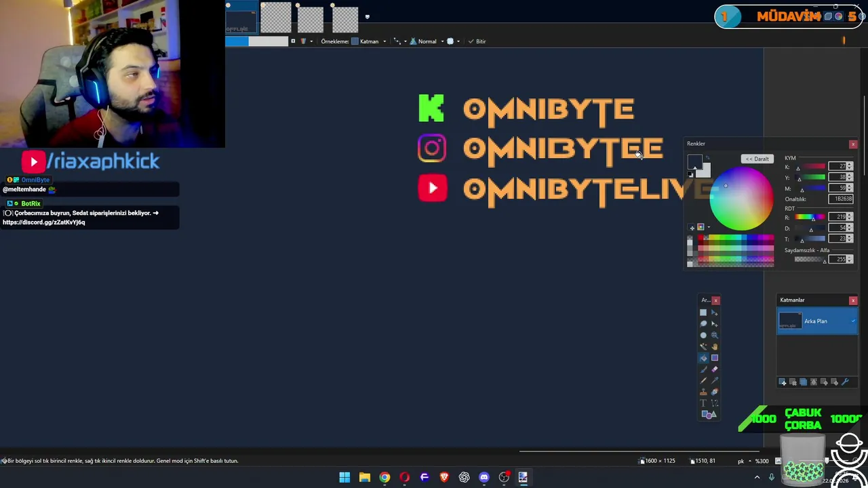Viewport: 868px width, 488px height.
Task: Reset colors to black and white
Action: pyautogui.click(x=690, y=174)
